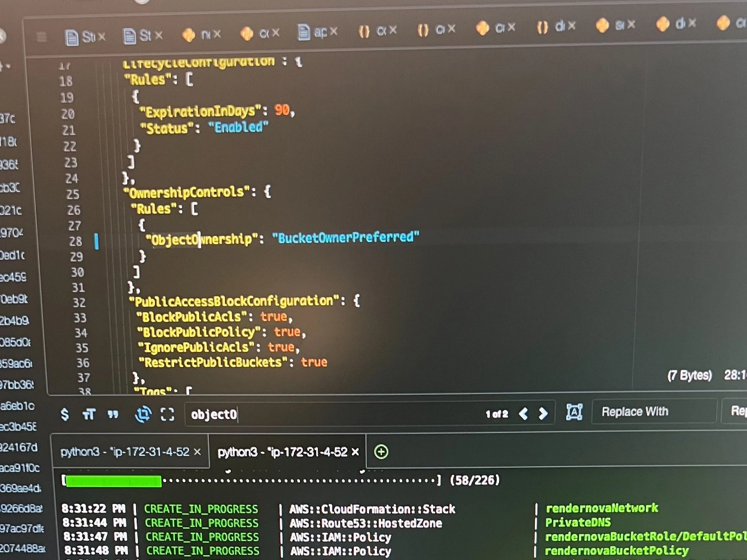Viewport: 747px width, 560px height.
Task: Switch to the 'ap' document tab
Action: coord(312,32)
